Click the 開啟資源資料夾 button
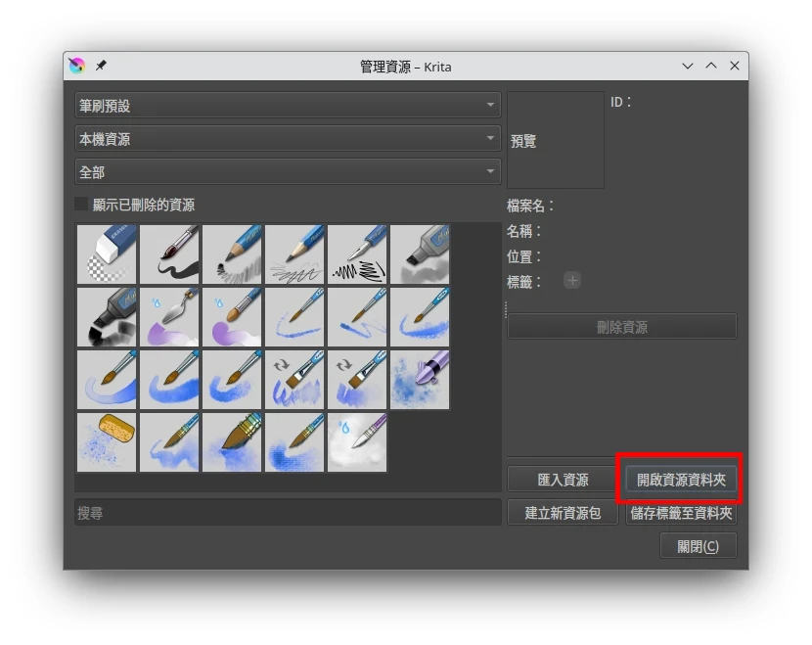Image resolution: width=812 pixels, height=645 pixels. tap(681, 480)
